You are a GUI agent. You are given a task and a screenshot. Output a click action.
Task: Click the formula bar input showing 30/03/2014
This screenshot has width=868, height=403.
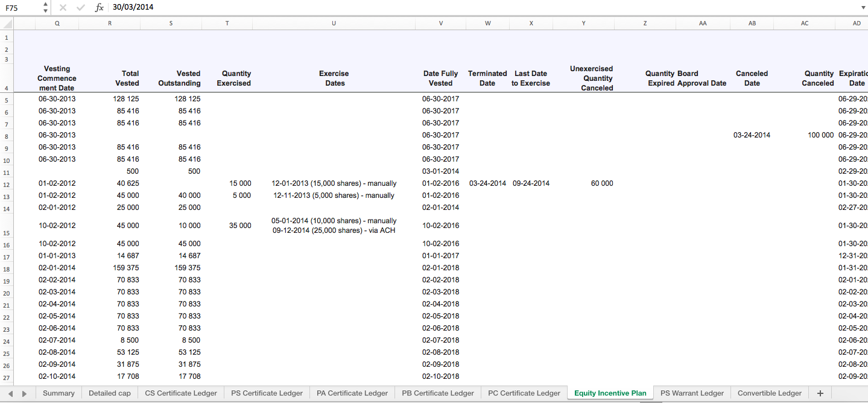[x=483, y=7]
